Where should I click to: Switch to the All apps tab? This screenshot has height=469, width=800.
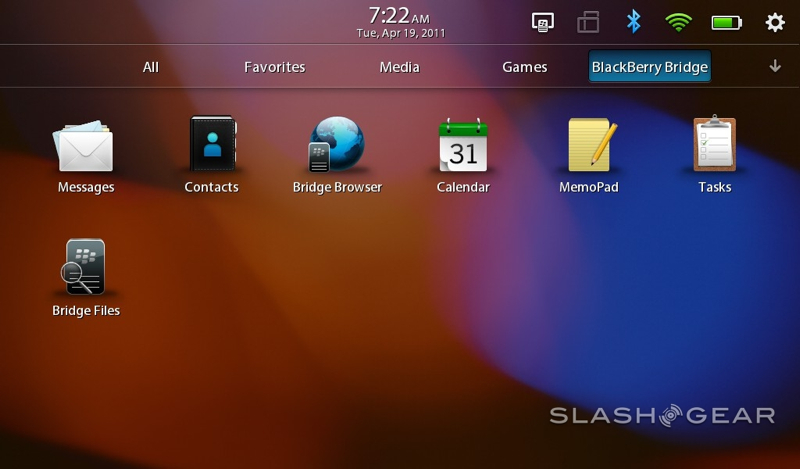point(151,67)
